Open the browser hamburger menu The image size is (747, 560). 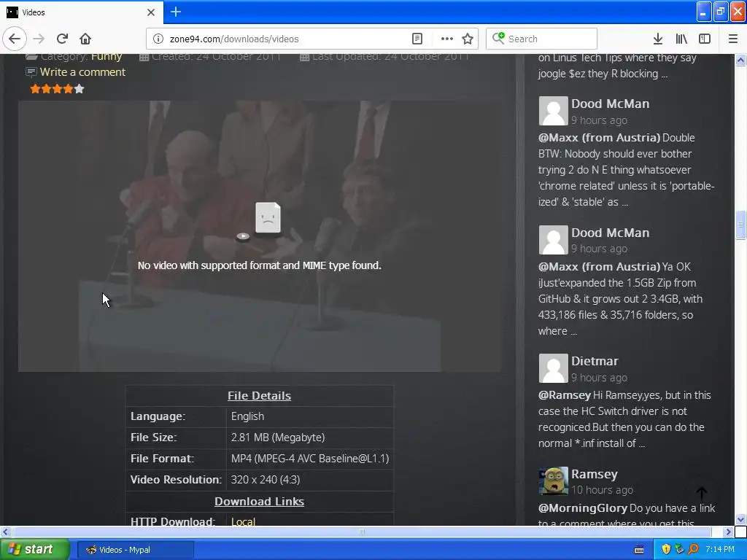coord(733,39)
